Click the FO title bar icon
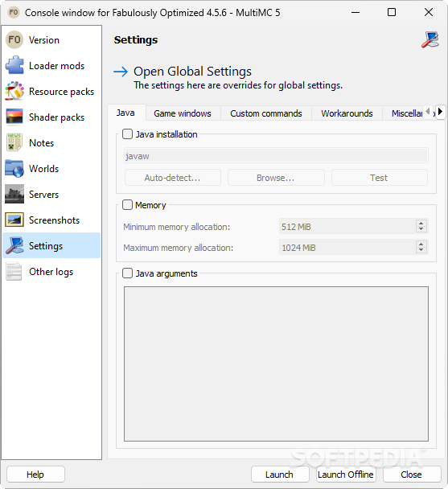 [14, 13]
